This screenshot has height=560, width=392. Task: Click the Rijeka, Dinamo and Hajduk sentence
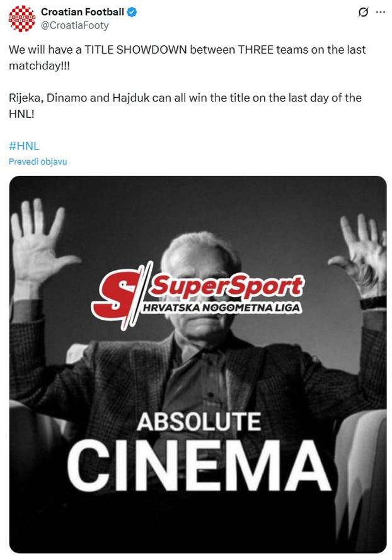coord(185,106)
